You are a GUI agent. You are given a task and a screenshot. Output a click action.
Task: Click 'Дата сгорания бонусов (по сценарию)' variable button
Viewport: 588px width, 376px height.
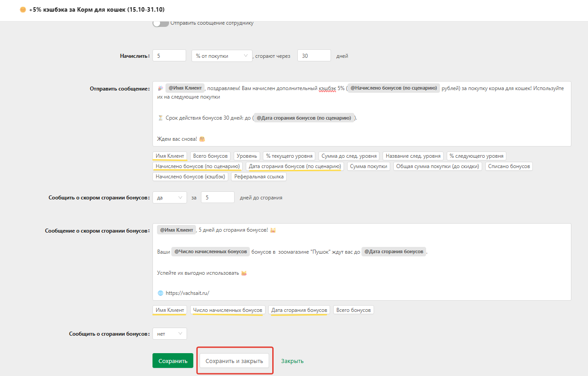pos(295,166)
